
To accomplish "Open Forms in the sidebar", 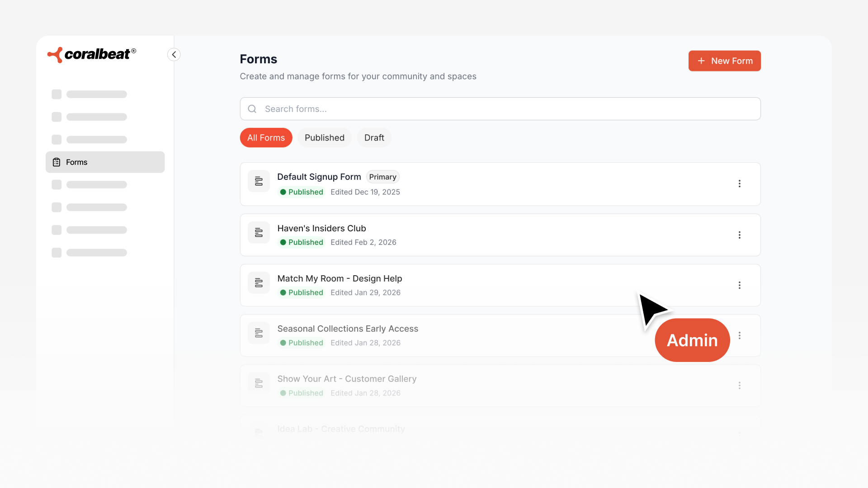I will pyautogui.click(x=105, y=162).
